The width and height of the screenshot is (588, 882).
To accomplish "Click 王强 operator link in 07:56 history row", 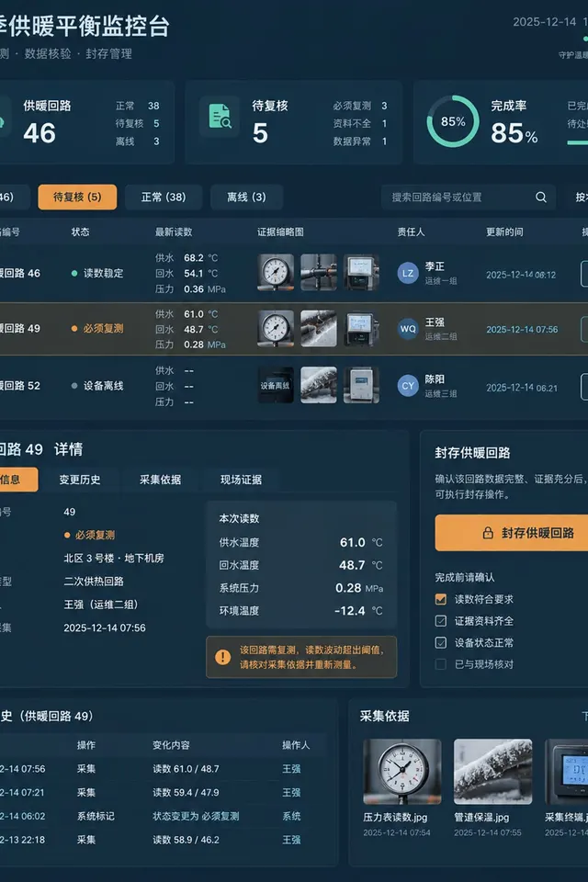I will point(291,769).
